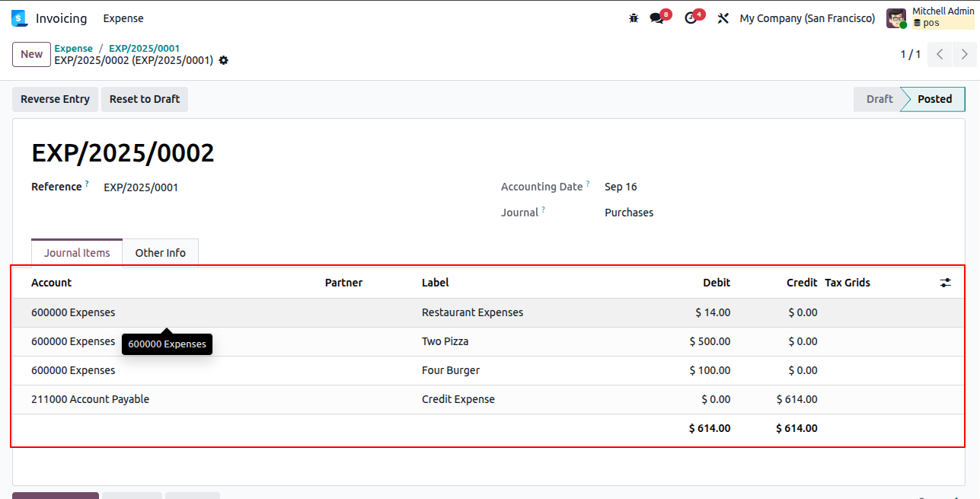Open the Expense top menu
Viewport: 980px width, 499px height.
pos(123,18)
